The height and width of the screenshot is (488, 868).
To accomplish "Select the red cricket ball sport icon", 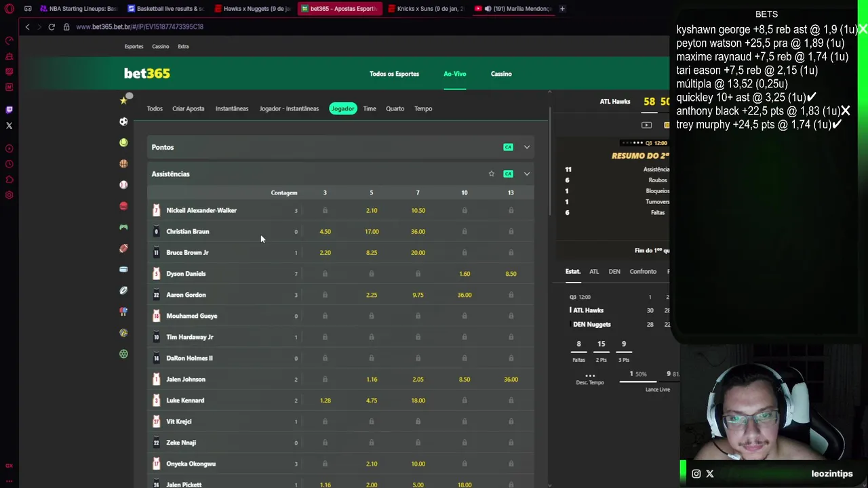I will 123,205.
